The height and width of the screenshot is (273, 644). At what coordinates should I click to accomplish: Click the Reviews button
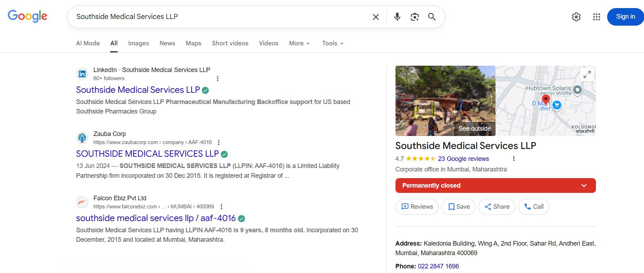(417, 207)
